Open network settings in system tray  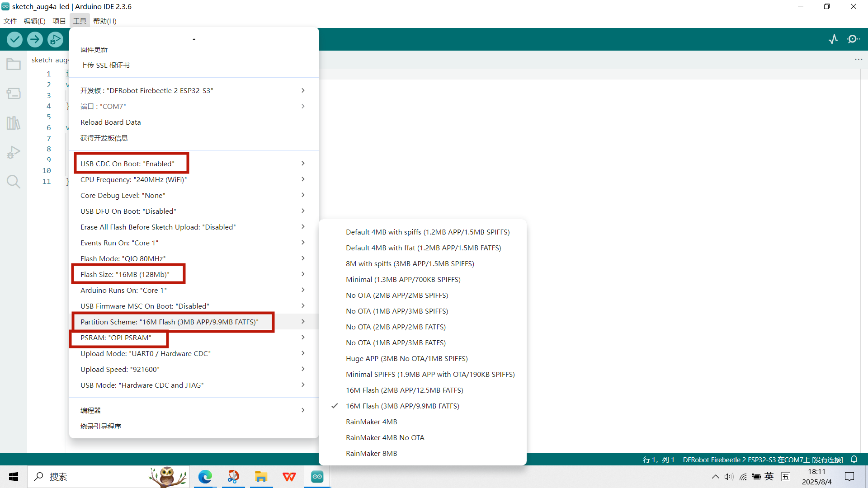743,477
